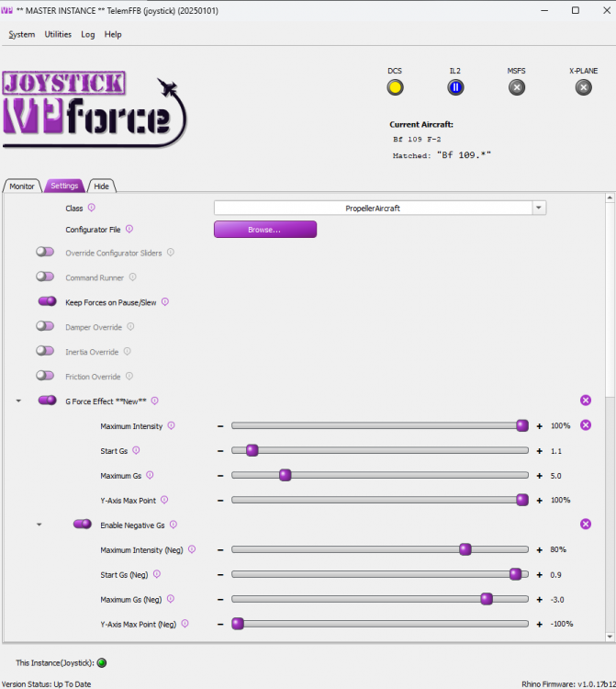Show info for G Force Effect
Image resolution: width=616 pixels, height=689 pixels.
click(154, 401)
